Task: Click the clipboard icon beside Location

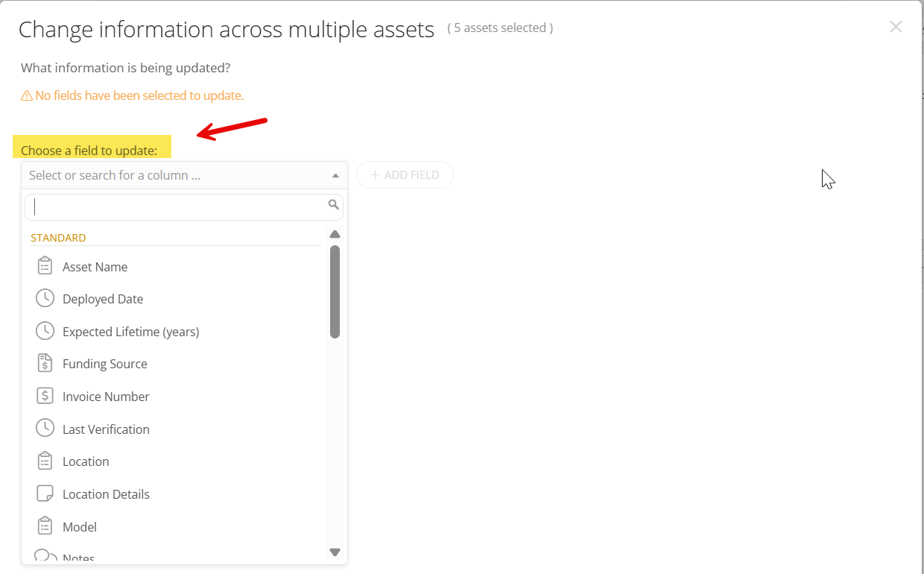Action: tap(45, 461)
